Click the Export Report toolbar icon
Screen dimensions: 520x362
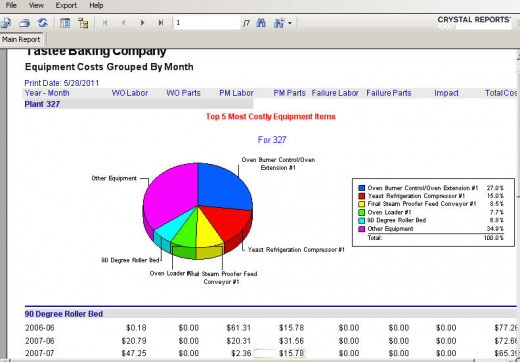(6, 23)
